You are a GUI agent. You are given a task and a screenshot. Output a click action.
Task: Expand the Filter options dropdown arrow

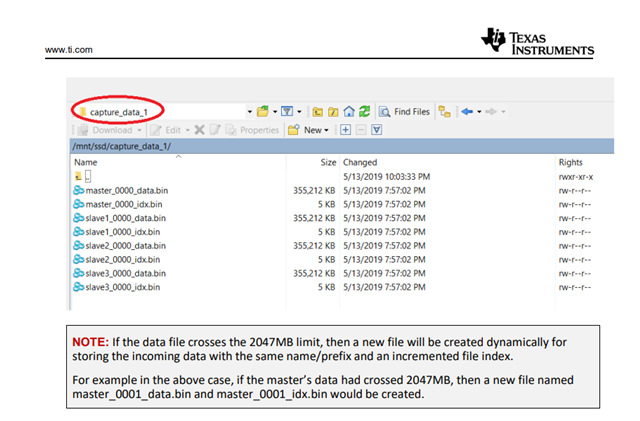coord(299,111)
